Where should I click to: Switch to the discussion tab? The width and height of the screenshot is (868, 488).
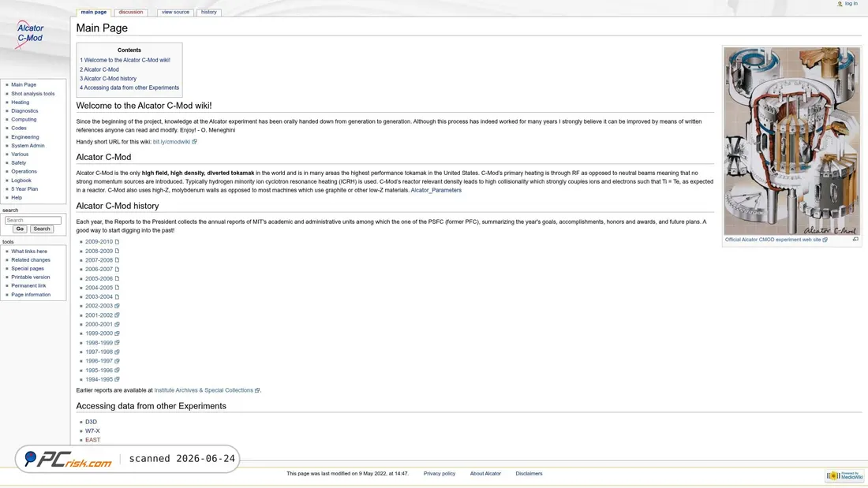pos(131,12)
